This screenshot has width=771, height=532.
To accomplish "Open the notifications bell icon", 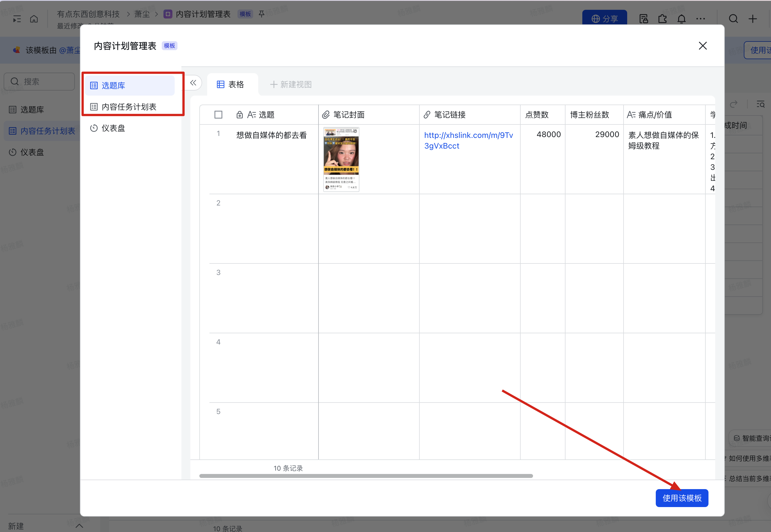I will 681,19.
